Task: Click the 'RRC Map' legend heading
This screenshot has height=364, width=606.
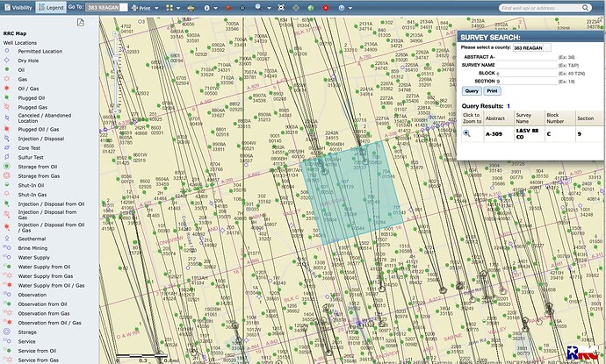Action: coord(15,33)
